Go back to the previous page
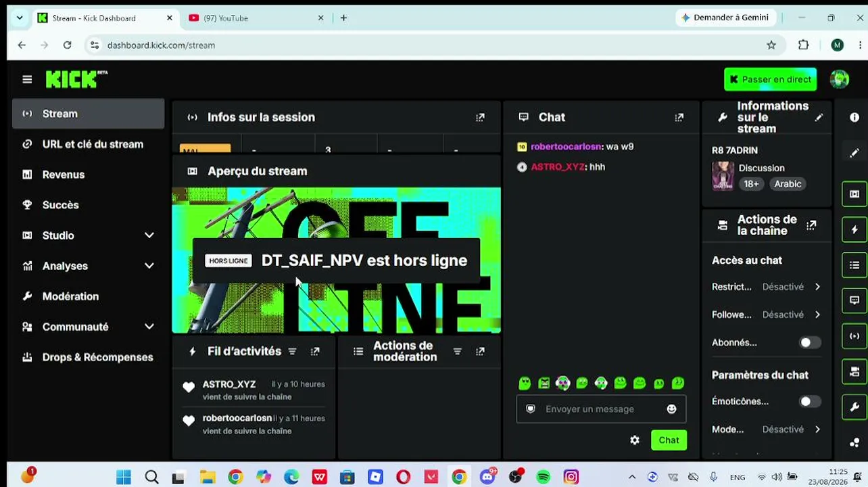This screenshot has width=868, height=487. pyautogui.click(x=22, y=45)
